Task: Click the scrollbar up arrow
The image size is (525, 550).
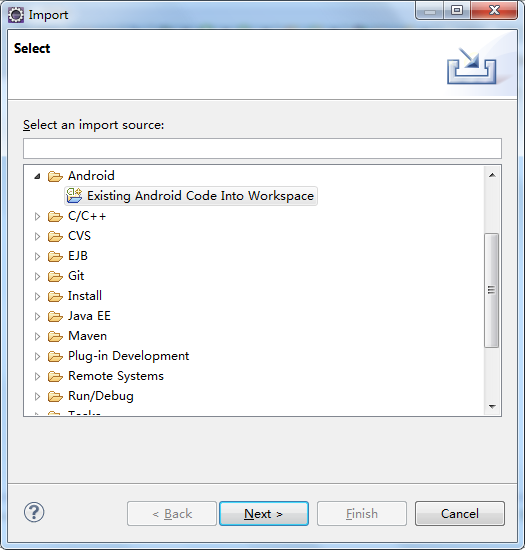Action: (x=492, y=175)
